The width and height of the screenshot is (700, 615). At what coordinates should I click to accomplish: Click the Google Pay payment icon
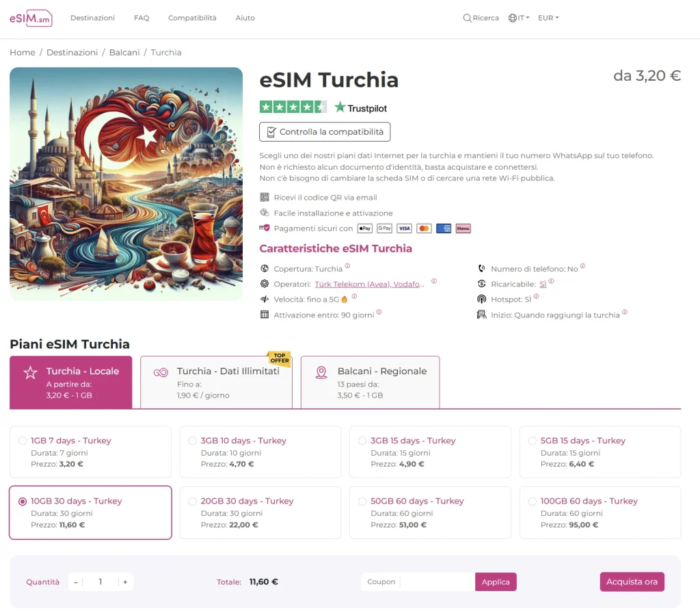pyautogui.click(x=384, y=228)
